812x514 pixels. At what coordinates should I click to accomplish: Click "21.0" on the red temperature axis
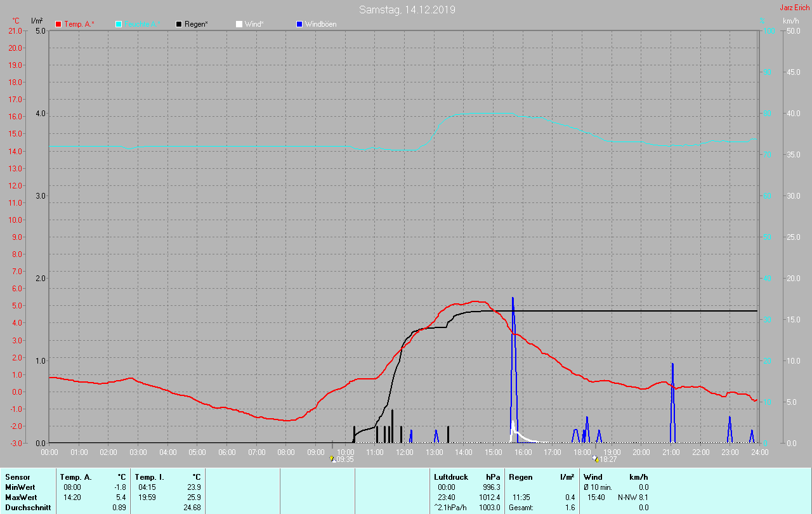[16, 31]
